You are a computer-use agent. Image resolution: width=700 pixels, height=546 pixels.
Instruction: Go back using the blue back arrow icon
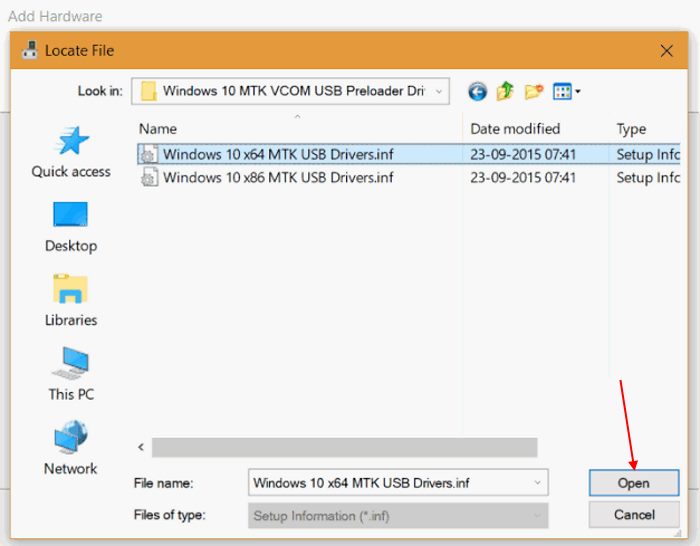pyautogui.click(x=477, y=92)
